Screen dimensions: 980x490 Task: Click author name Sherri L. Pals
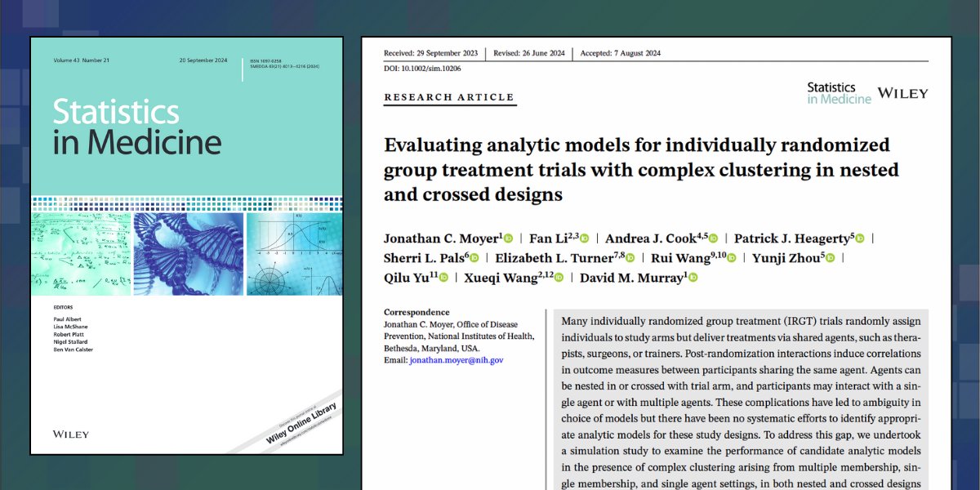point(422,258)
